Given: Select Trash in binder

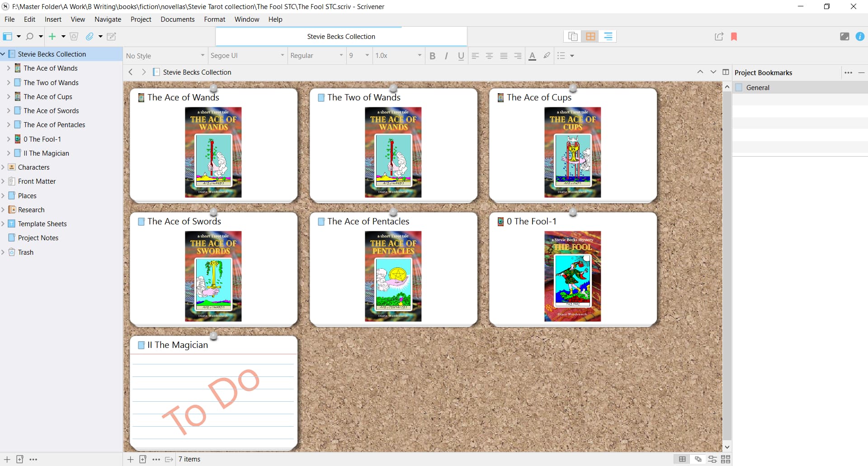Looking at the screenshot, I should (26, 252).
